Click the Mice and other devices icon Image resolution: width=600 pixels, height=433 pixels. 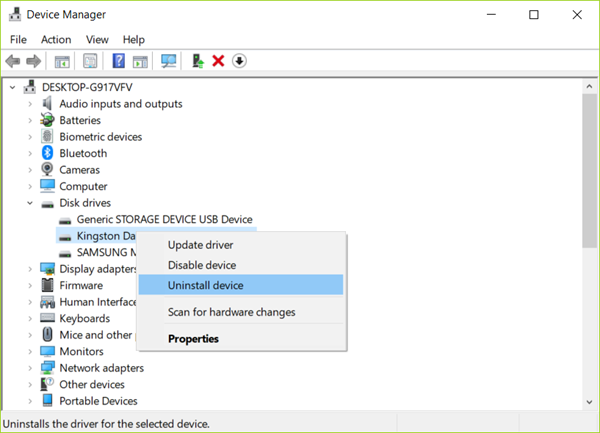pos(47,334)
